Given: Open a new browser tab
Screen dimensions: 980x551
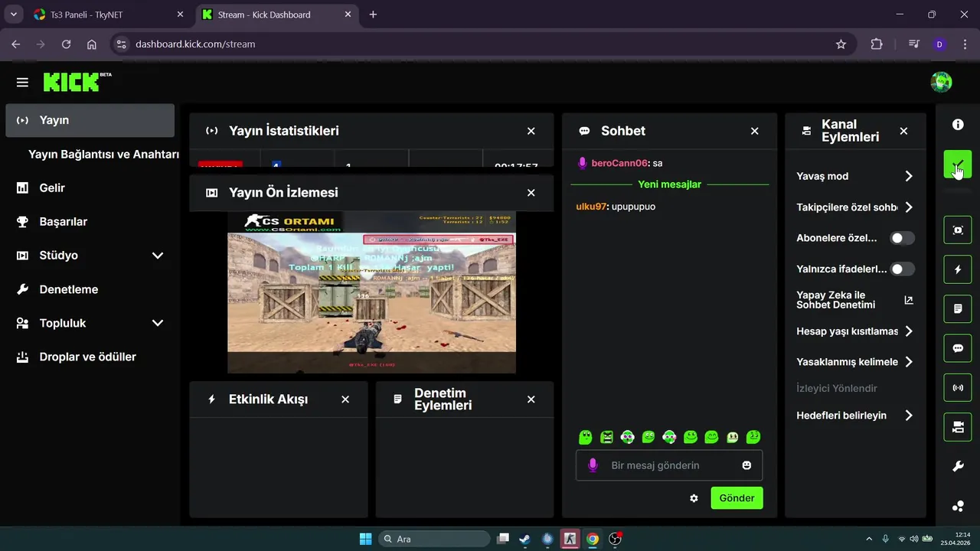Looking at the screenshot, I should pyautogui.click(x=373, y=15).
